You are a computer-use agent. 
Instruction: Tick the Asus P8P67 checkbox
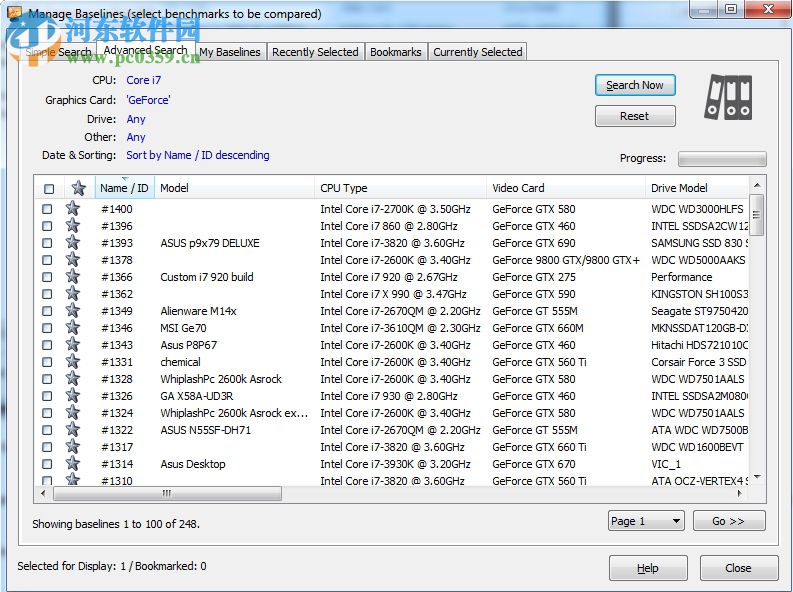(47, 345)
